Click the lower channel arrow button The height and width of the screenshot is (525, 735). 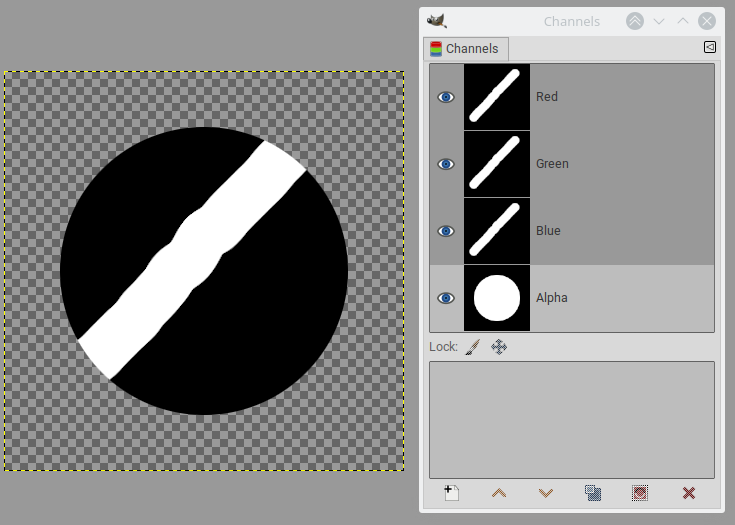tap(545, 493)
